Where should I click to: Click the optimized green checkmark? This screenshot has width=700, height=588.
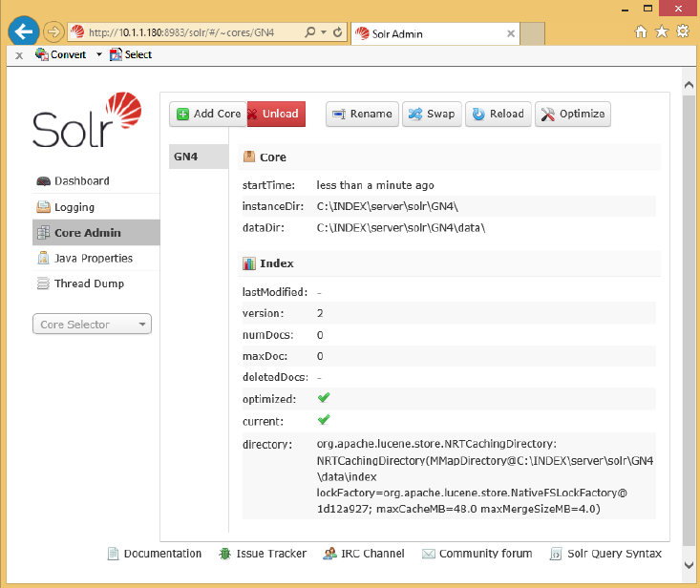tap(324, 397)
